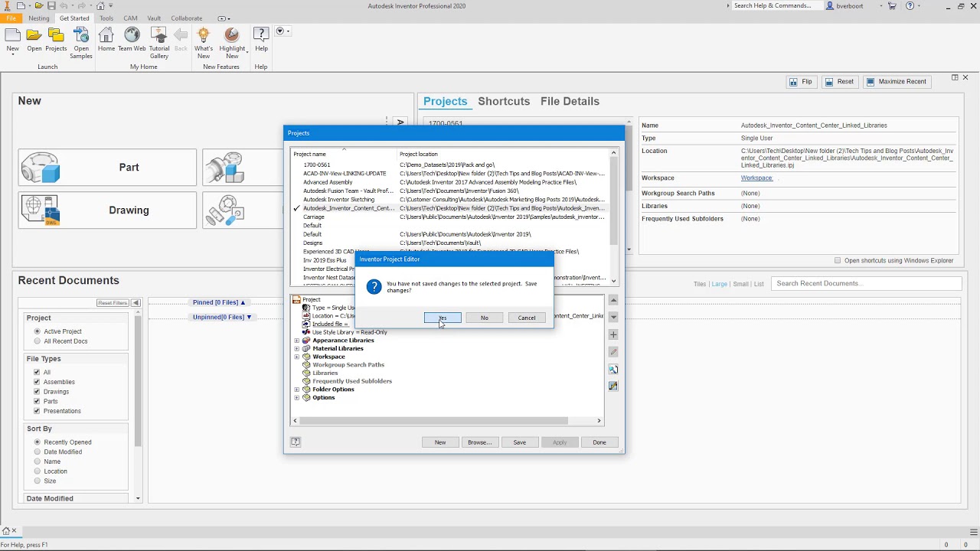
Task: Click the help icon at Projects dialog bottom
Action: [296, 442]
